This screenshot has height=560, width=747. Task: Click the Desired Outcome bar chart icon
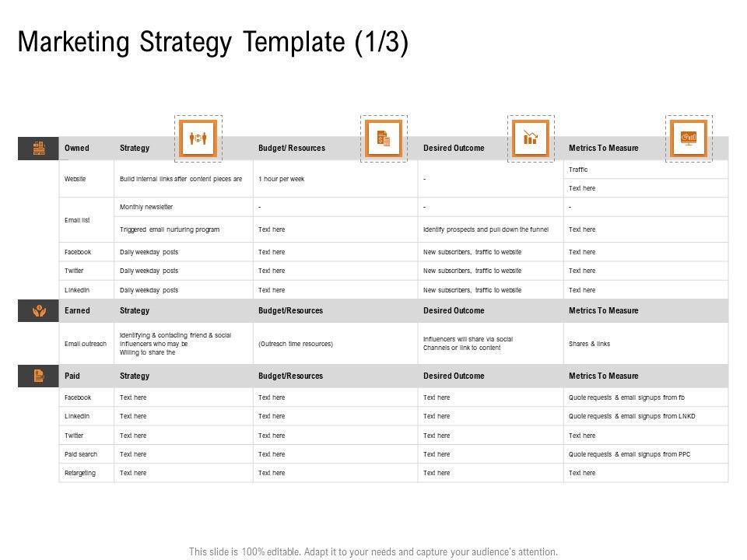click(531, 138)
